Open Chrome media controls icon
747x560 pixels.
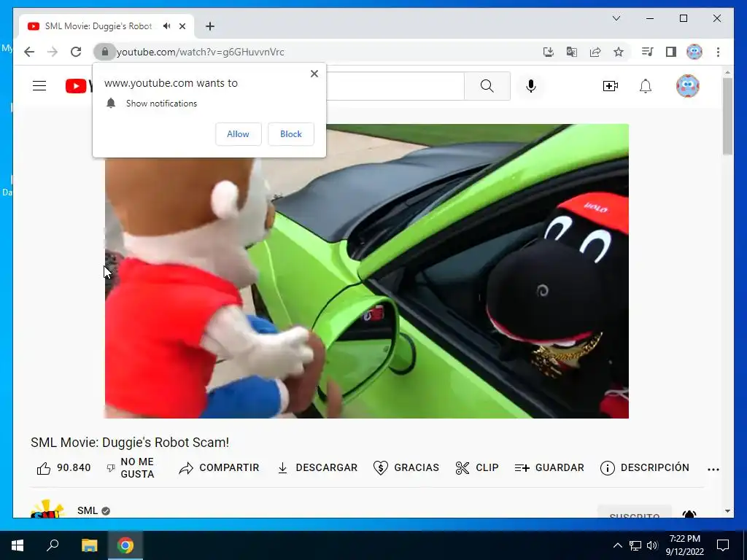647,52
